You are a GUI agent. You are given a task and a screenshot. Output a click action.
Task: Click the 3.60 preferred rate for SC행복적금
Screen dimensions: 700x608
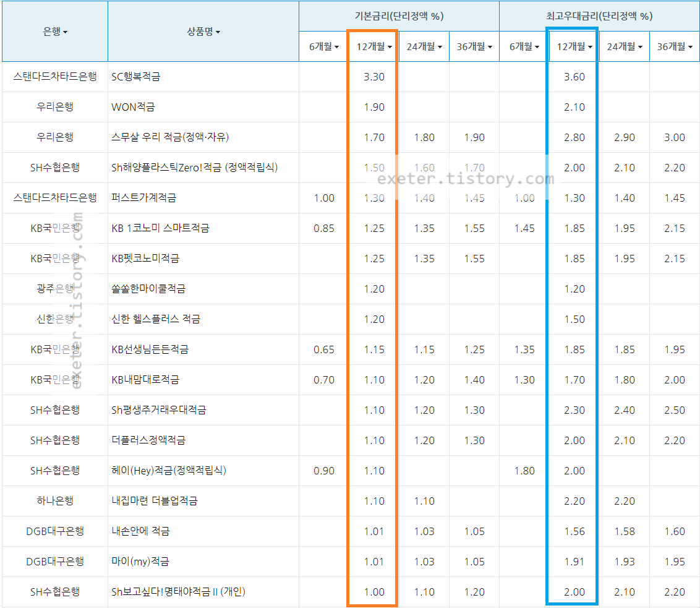tap(574, 77)
